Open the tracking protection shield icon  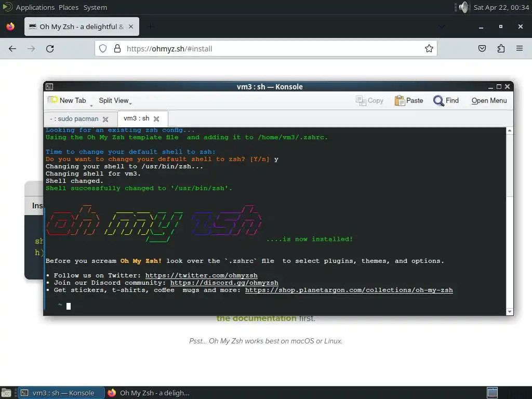pos(103,48)
